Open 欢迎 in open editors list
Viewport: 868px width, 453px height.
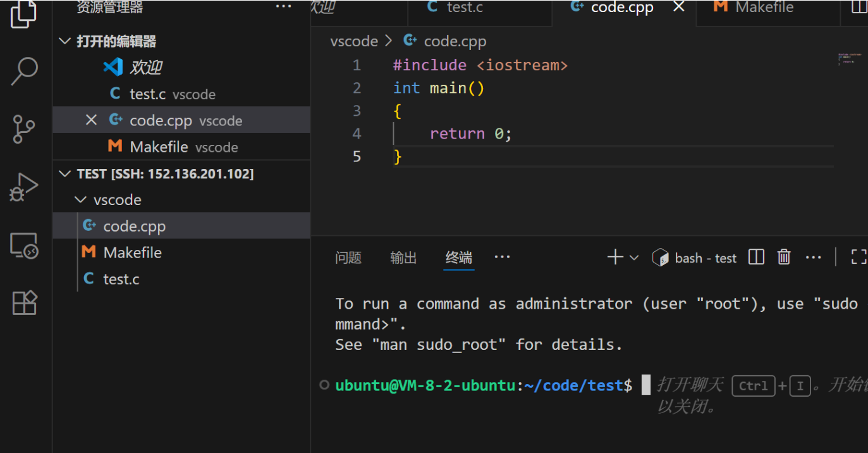click(181, 67)
